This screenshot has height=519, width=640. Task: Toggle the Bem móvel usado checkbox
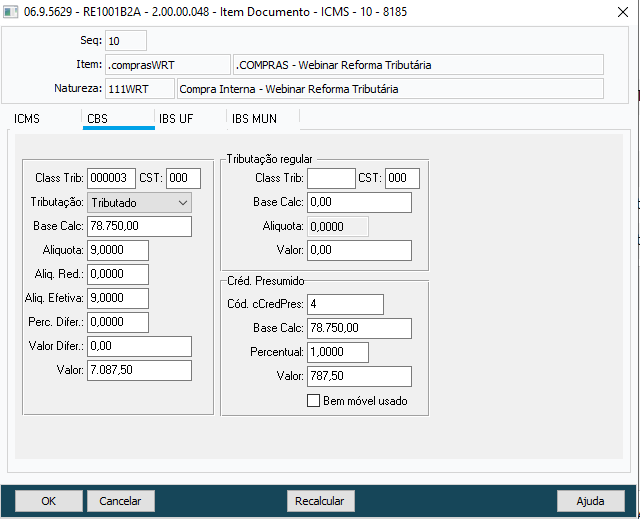pyautogui.click(x=313, y=401)
